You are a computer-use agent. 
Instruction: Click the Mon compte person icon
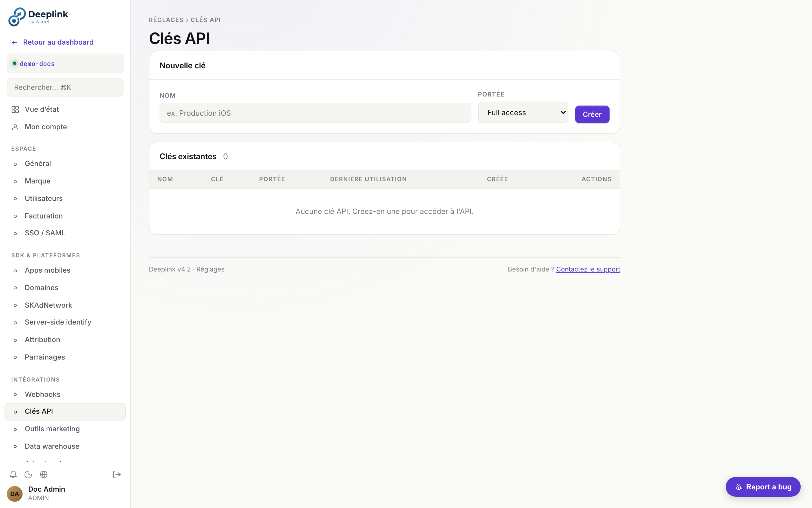point(15,127)
